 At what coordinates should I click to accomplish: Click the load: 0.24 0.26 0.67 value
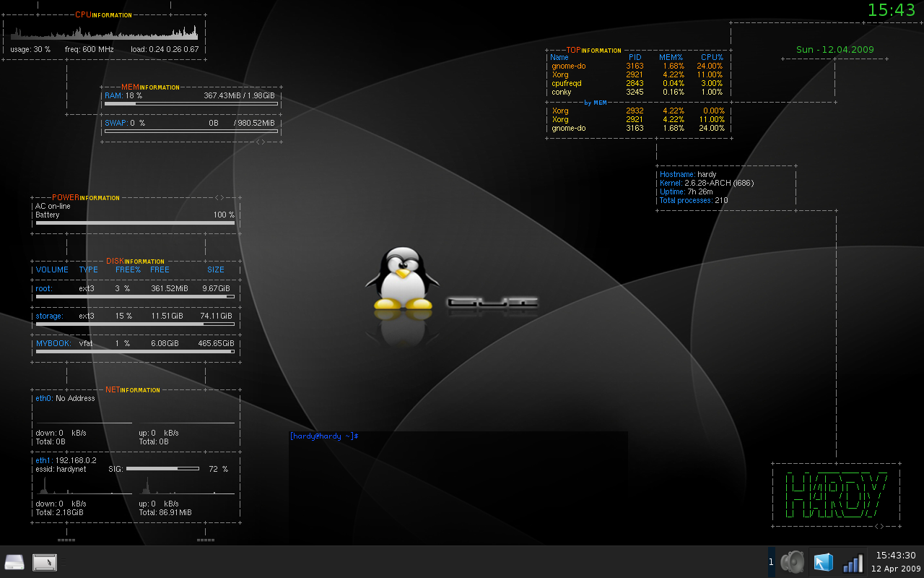click(165, 50)
